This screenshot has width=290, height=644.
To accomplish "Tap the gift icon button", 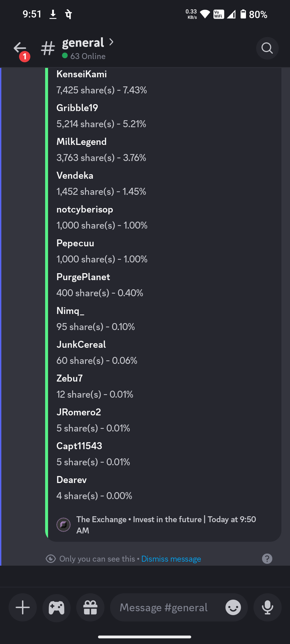I will click(x=90, y=607).
